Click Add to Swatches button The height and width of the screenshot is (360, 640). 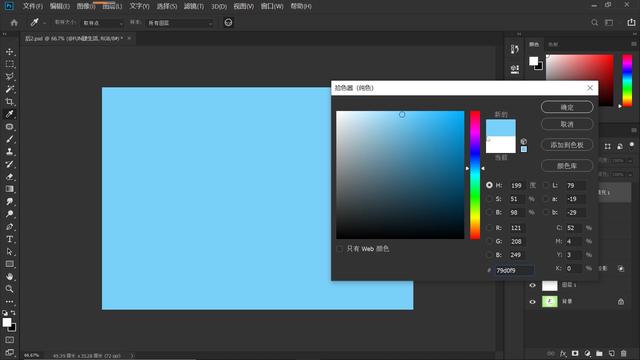click(x=567, y=145)
